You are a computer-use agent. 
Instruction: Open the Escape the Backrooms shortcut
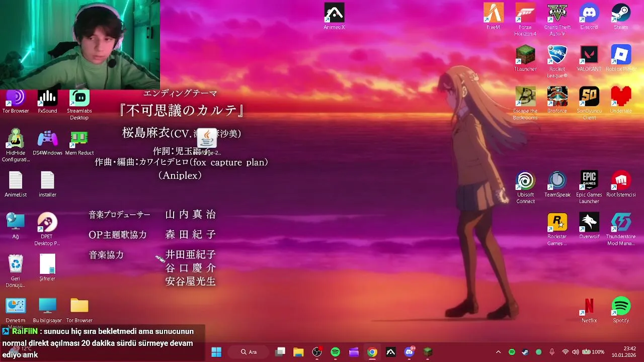point(525,103)
